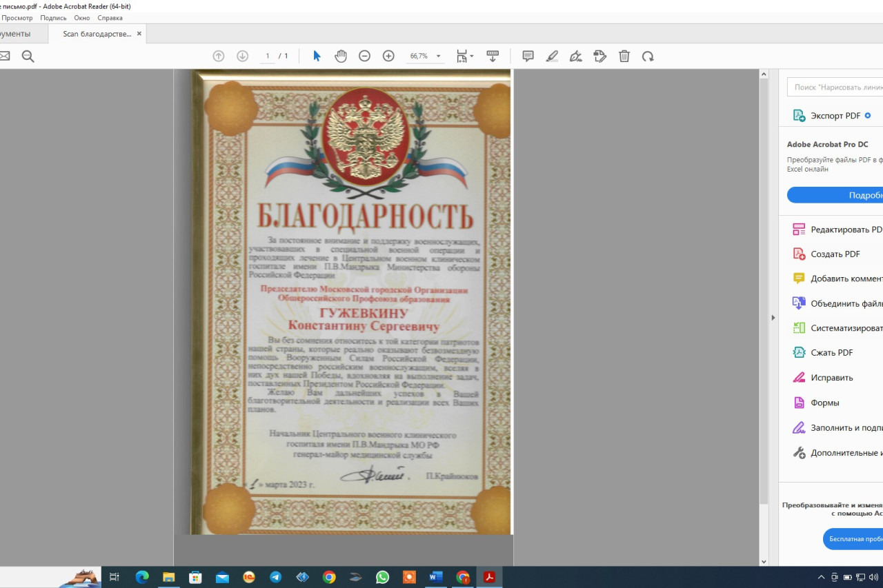Go to next page with down arrow

pyautogui.click(x=242, y=57)
